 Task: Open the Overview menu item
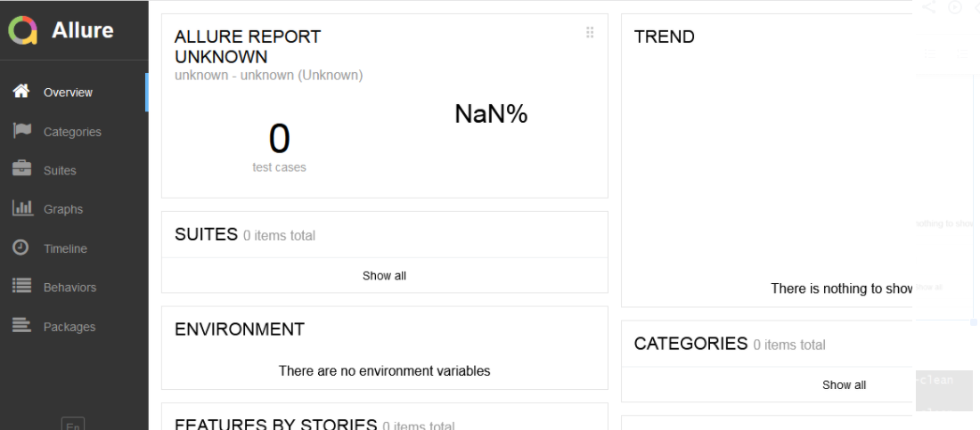tap(74, 93)
